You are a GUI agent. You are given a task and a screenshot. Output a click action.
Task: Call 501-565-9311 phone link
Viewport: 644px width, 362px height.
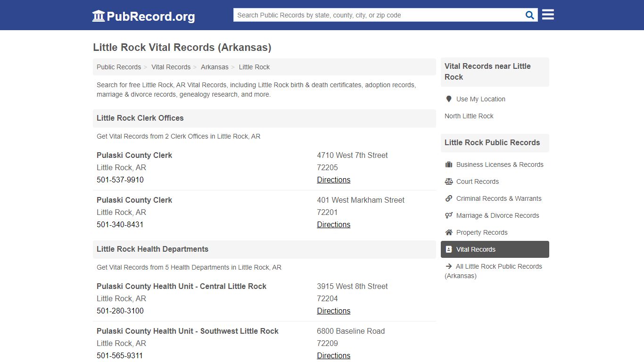tap(120, 355)
